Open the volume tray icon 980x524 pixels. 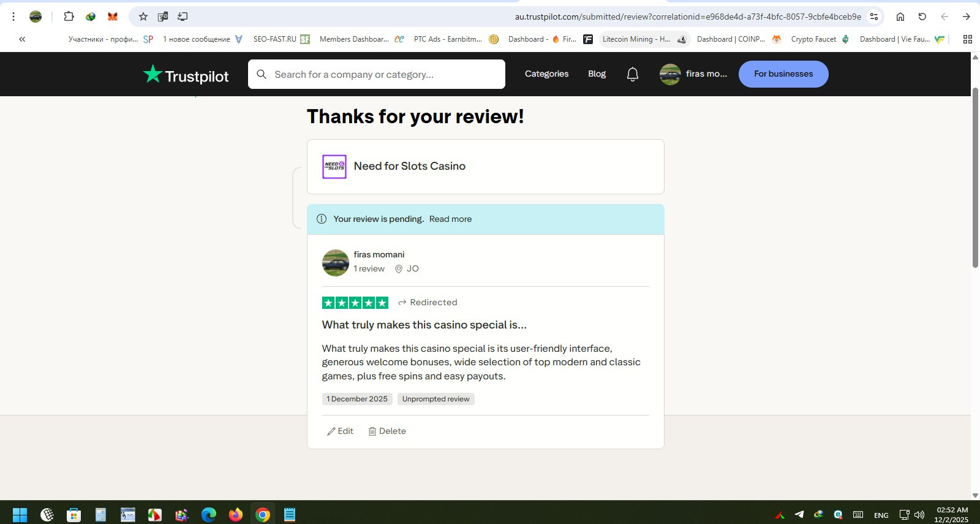click(x=919, y=515)
